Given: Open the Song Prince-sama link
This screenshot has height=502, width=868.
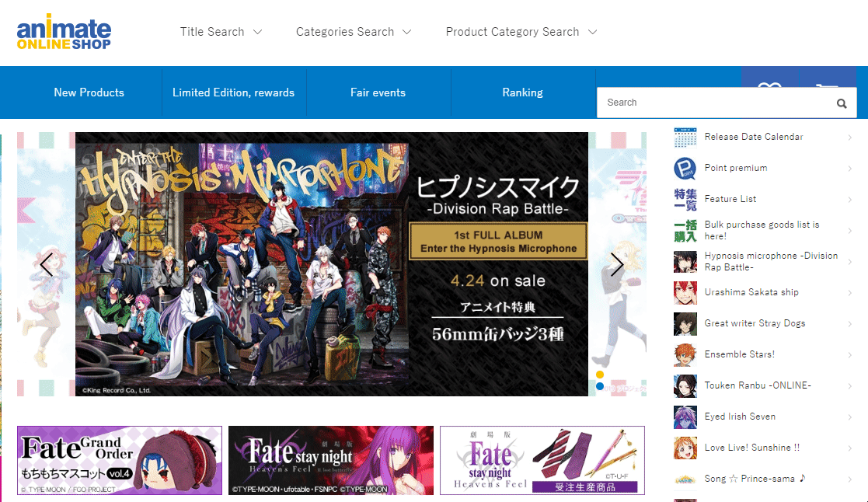Looking at the screenshot, I should point(755,479).
